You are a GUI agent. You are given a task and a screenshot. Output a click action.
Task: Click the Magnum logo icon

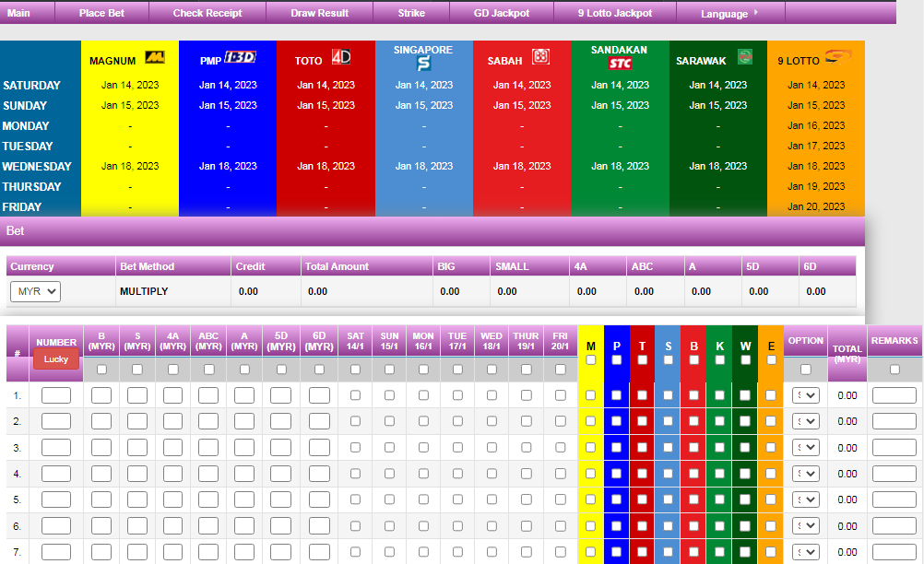coord(156,58)
